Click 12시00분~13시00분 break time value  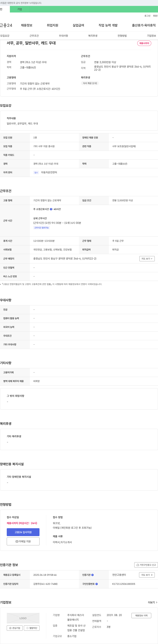[44, 241]
